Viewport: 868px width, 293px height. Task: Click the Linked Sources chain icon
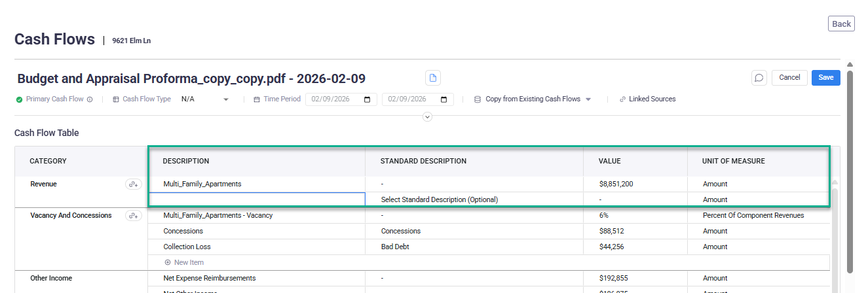[622, 99]
